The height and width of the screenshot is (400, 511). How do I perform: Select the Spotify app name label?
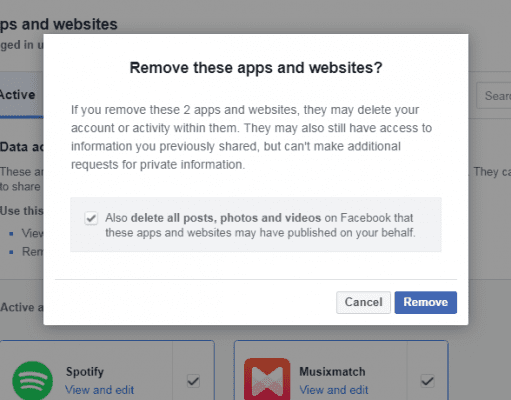[x=85, y=372]
